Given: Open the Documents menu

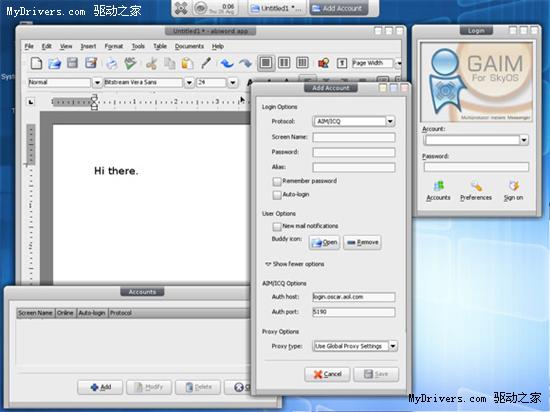Looking at the screenshot, I should pyautogui.click(x=189, y=46).
